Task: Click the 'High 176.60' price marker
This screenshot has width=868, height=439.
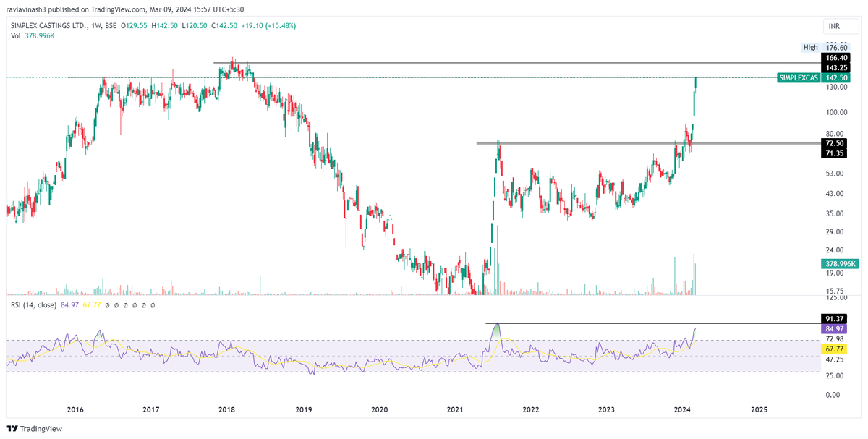Action: [x=825, y=48]
